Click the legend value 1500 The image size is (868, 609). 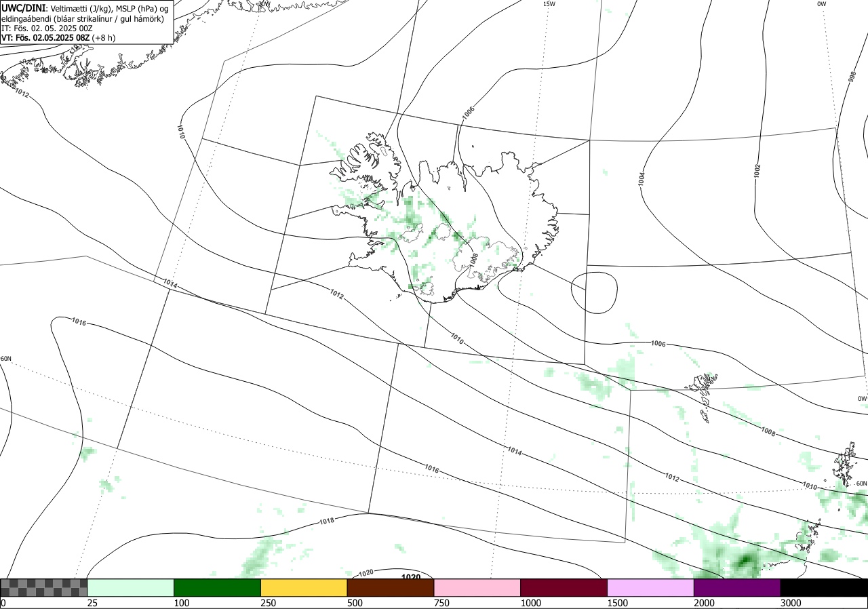tap(617, 603)
